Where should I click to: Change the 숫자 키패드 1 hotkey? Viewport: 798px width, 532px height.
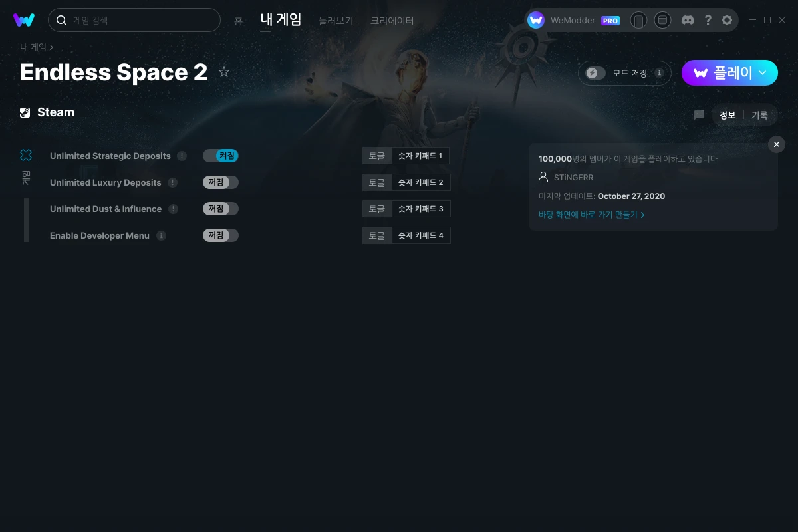pyautogui.click(x=420, y=156)
